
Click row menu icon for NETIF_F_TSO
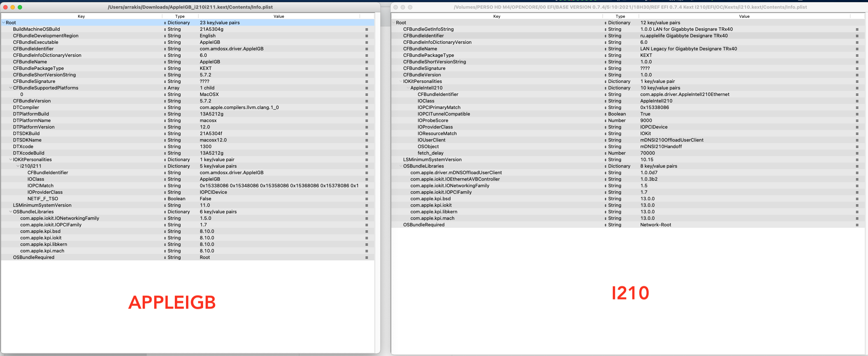[366, 199]
